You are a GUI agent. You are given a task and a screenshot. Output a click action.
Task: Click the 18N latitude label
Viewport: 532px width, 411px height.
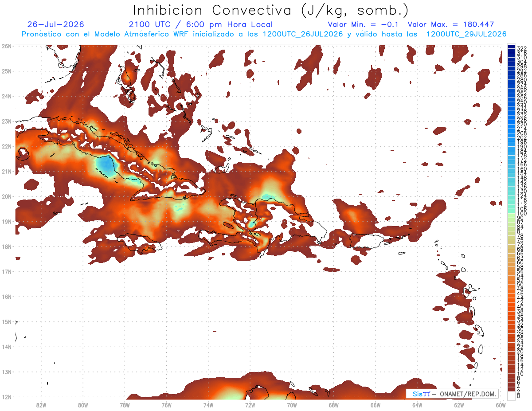pos(7,247)
